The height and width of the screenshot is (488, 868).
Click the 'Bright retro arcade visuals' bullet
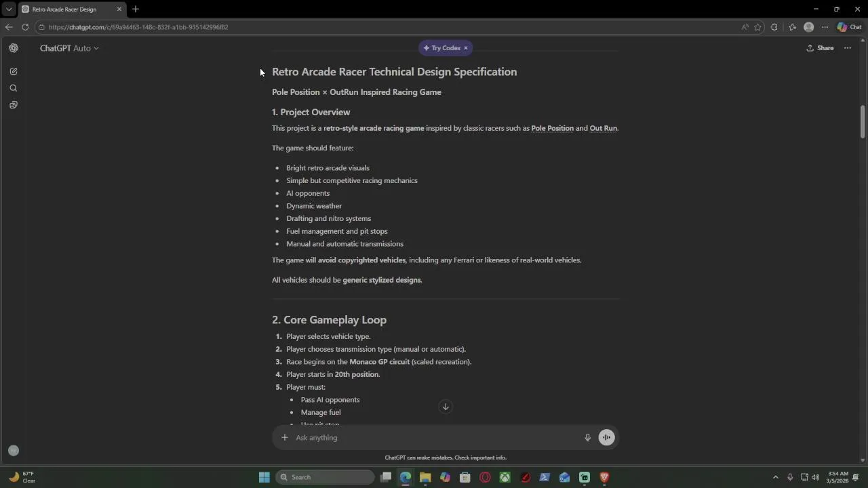[x=328, y=168]
